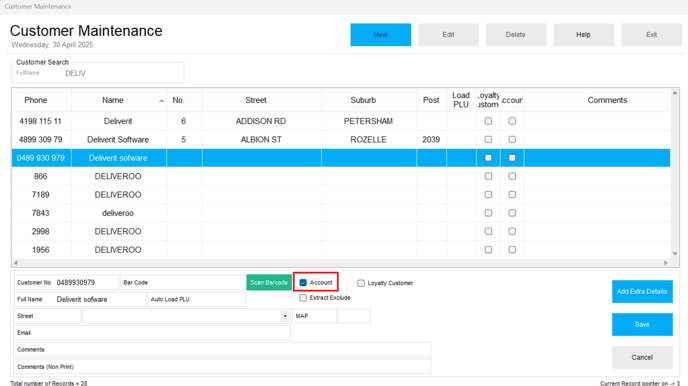The height and width of the screenshot is (386, 688).
Task: Click Add Extra Details
Action: 642,291
